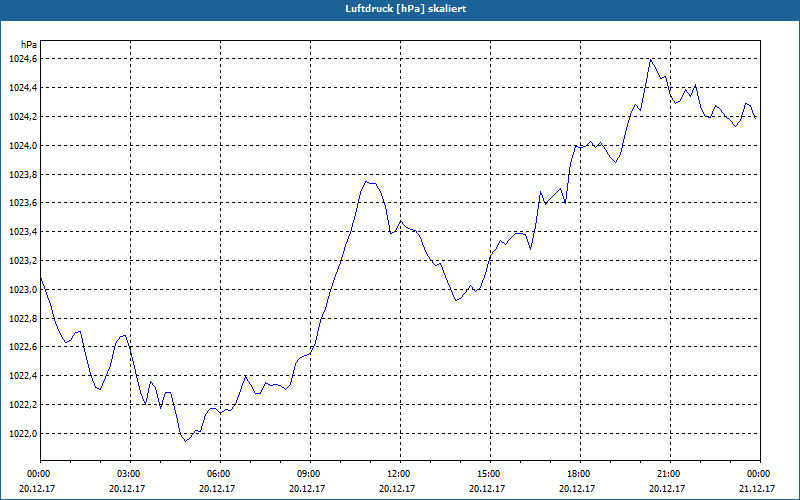This screenshot has height=500, width=800.
Task: Click the 1023,2 y-axis value
Action: click(x=23, y=261)
